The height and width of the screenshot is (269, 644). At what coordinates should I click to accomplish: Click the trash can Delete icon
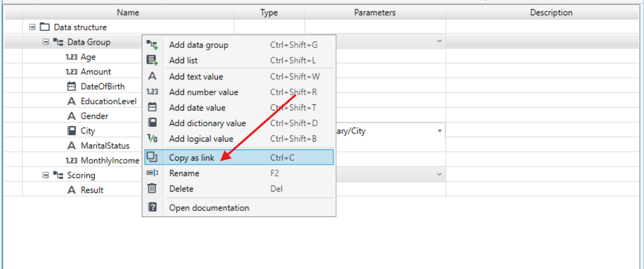(x=152, y=188)
